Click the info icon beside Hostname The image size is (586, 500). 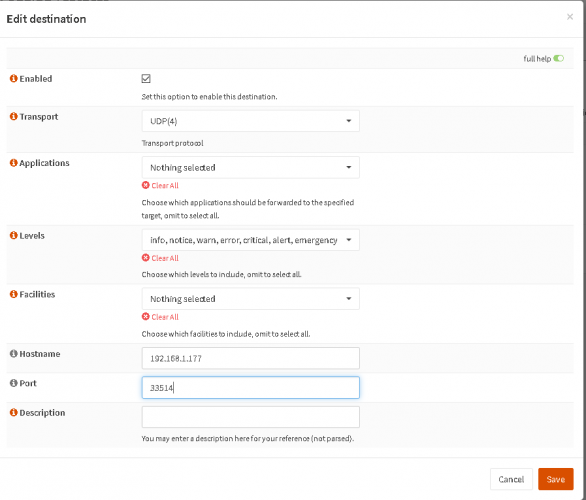pyautogui.click(x=13, y=354)
